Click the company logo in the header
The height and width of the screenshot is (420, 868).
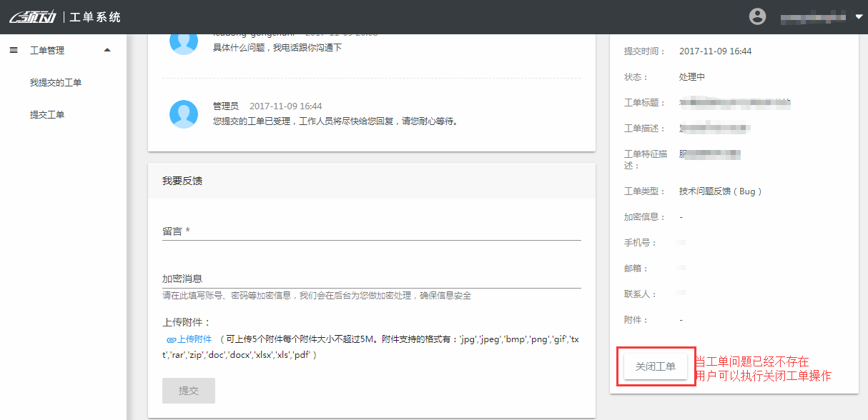(32, 17)
